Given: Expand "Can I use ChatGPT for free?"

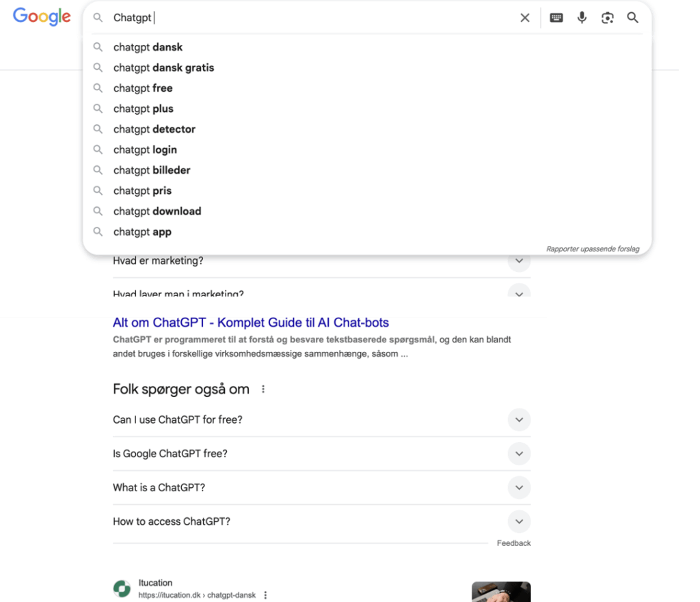Looking at the screenshot, I should [x=519, y=420].
